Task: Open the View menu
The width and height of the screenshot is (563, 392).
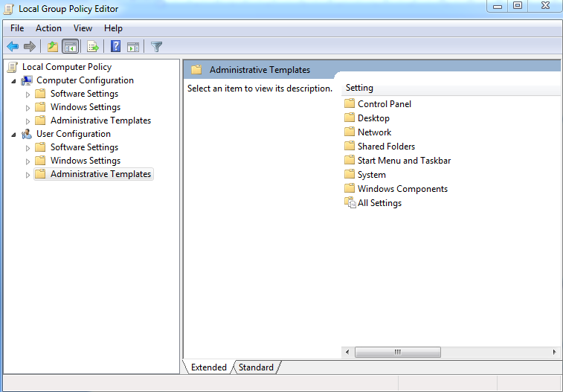Action: click(x=83, y=28)
